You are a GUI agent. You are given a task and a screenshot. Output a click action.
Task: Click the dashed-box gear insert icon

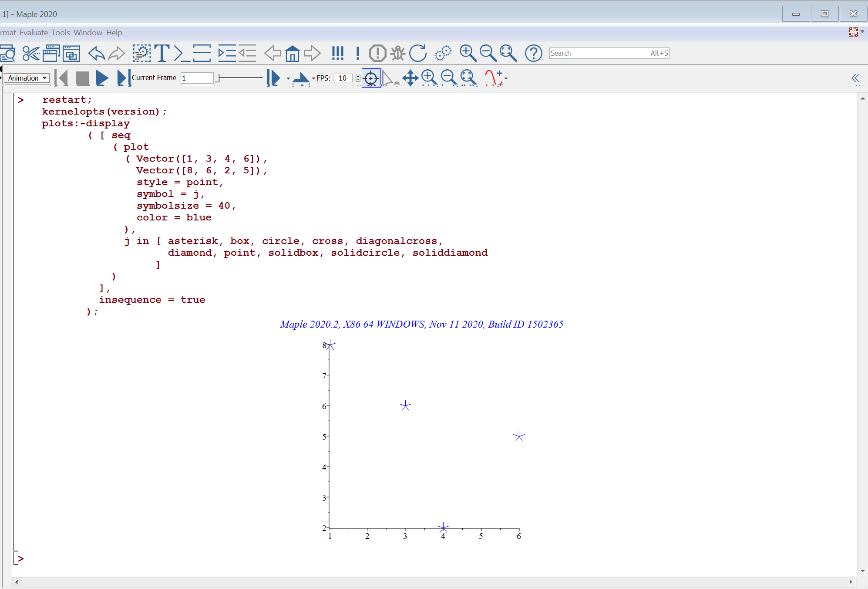click(x=141, y=53)
